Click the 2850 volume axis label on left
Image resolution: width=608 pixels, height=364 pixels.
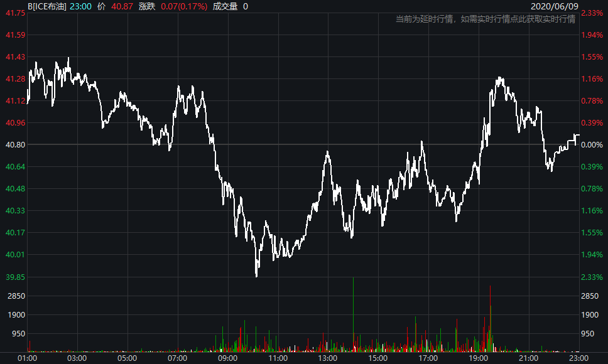tap(14, 296)
